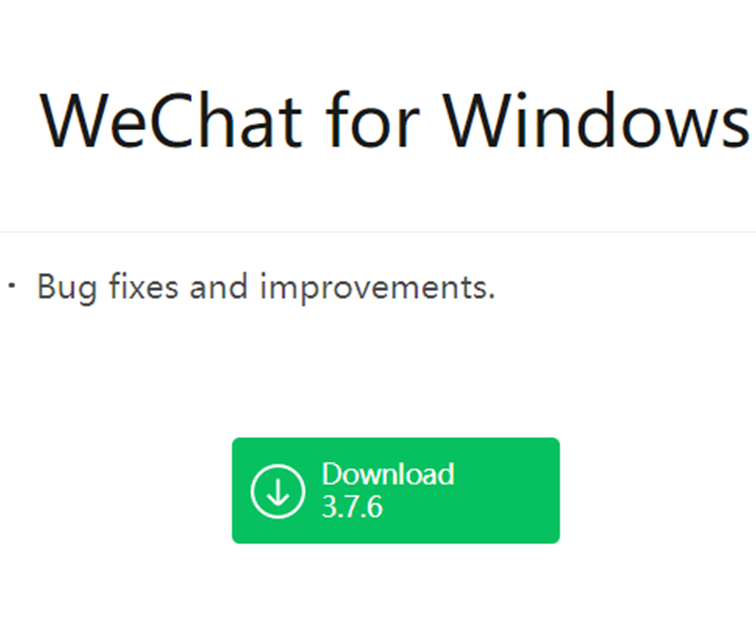756x625 pixels.
Task: Click the word "fixes" in the release note
Action: point(144,286)
